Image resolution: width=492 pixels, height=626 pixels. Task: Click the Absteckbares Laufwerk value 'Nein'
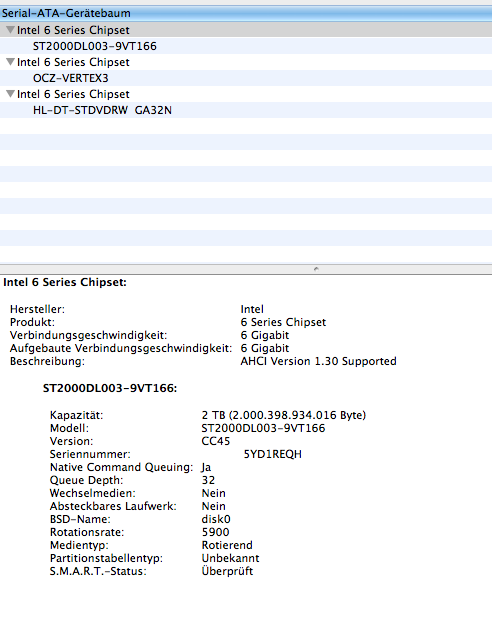[214, 506]
